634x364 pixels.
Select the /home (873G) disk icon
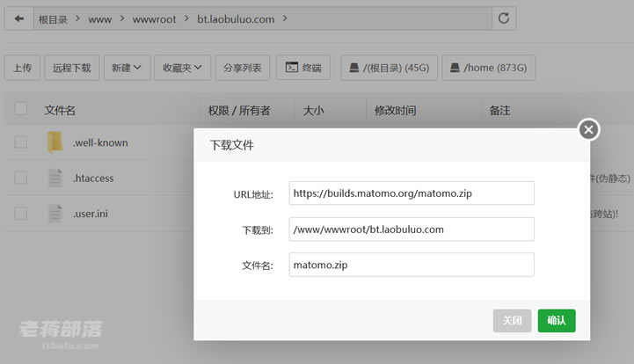click(455, 68)
